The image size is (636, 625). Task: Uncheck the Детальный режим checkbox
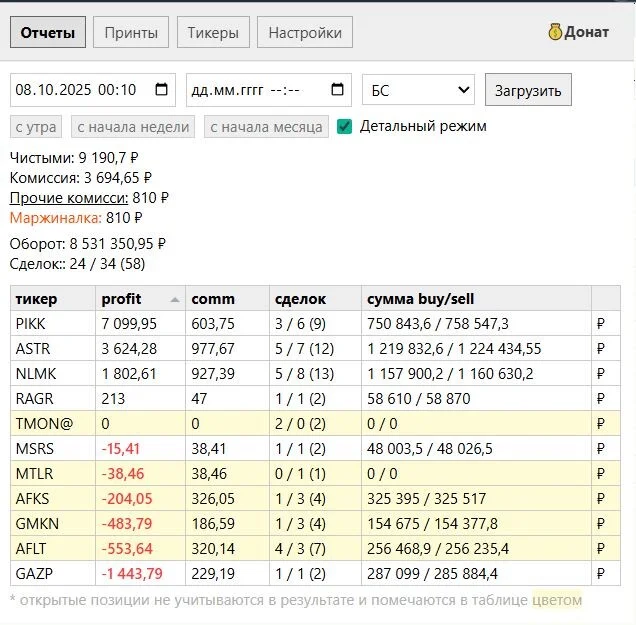click(x=344, y=127)
